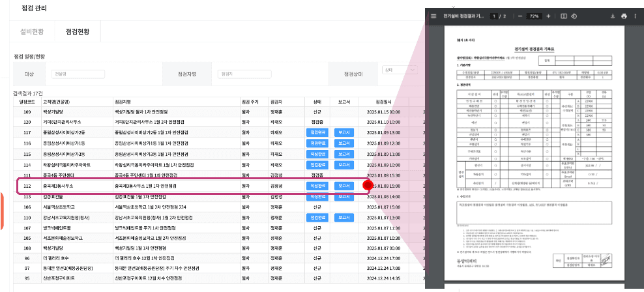Print the PDF inspection report
The height and width of the screenshot is (292, 644).
tap(624, 16)
